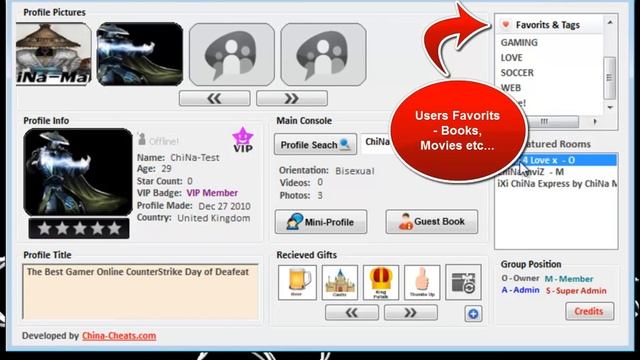Click the orientation value Bisexual
Screen dimensions: 640x360
point(355,171)
